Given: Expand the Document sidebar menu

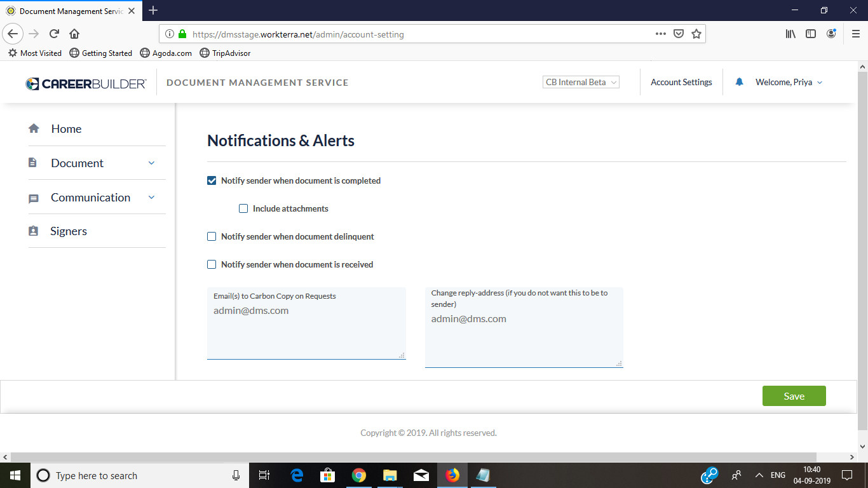Looking at the screenshot, I should (151, 163).
